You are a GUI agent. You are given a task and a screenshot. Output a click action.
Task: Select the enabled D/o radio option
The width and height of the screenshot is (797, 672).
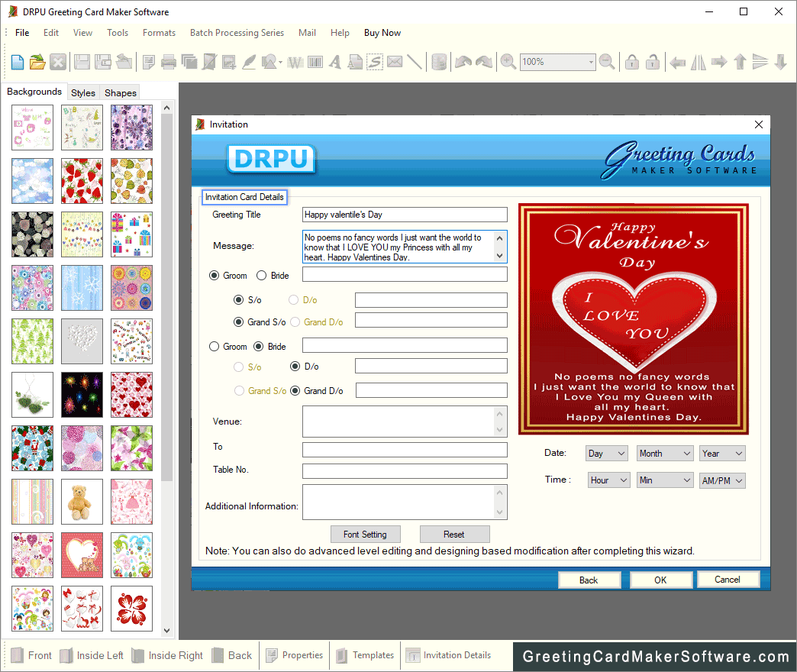point(295,367)
